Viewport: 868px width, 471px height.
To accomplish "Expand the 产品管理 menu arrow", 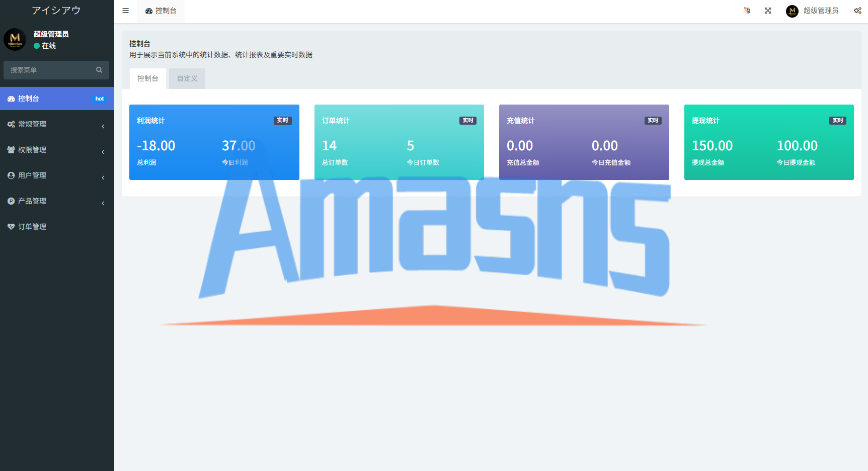I will tap(103, 203).
